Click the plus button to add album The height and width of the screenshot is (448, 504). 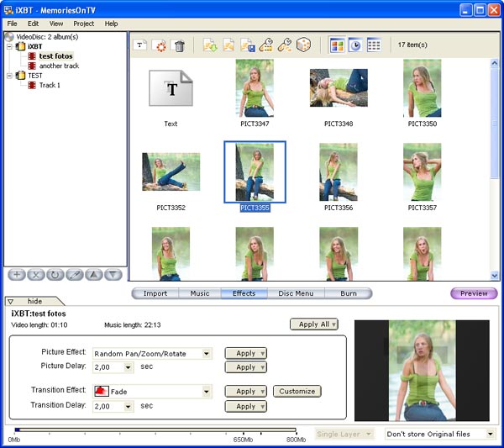pos(16,274)
